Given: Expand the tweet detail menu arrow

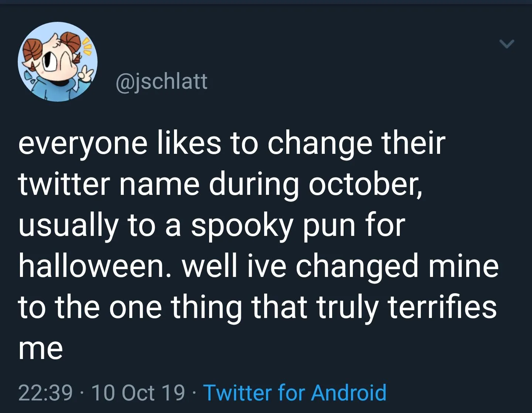Looking at the screenshot, I should [507, 44].
